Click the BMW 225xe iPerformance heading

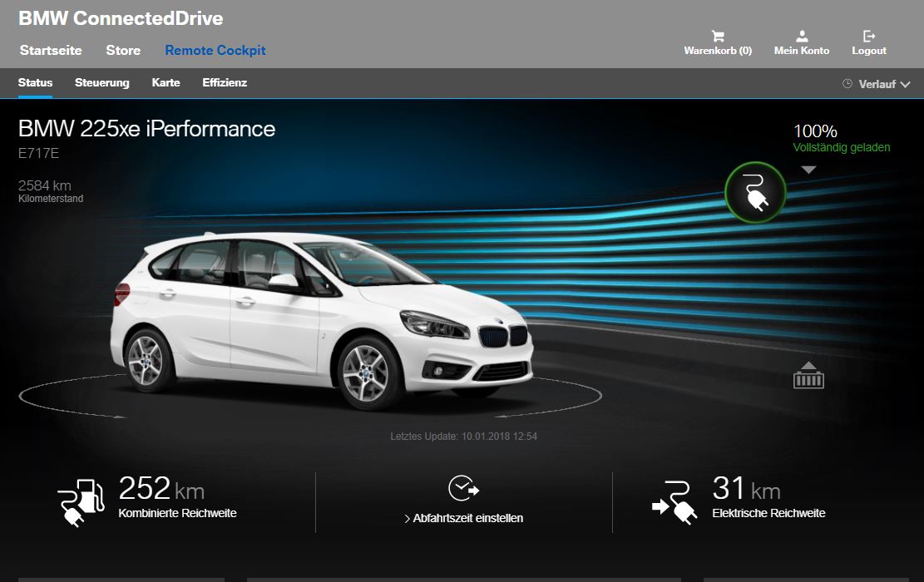click(x=146, y=128)
